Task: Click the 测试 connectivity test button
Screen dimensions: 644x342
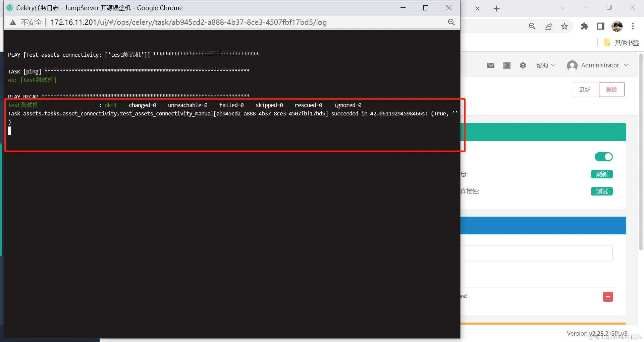Action: 602,191
